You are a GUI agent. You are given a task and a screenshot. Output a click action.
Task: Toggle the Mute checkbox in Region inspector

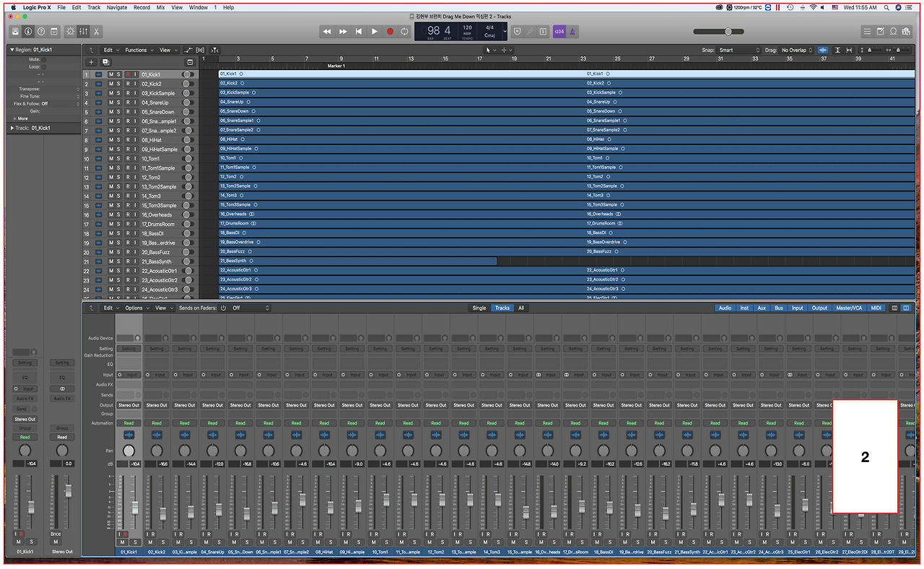(x=43, y=59)
